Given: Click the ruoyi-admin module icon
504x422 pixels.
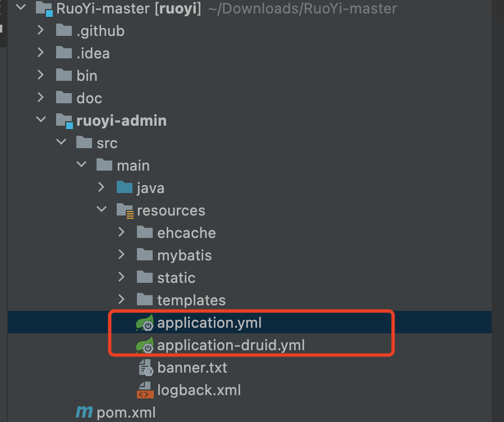Looking at the screenshot, I should coord(65,121).
